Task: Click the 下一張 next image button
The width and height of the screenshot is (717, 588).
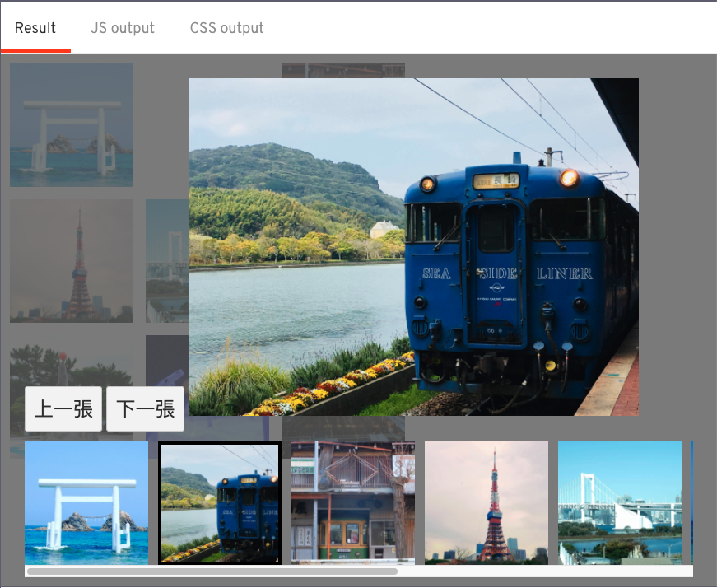Action: click(146, 408)
